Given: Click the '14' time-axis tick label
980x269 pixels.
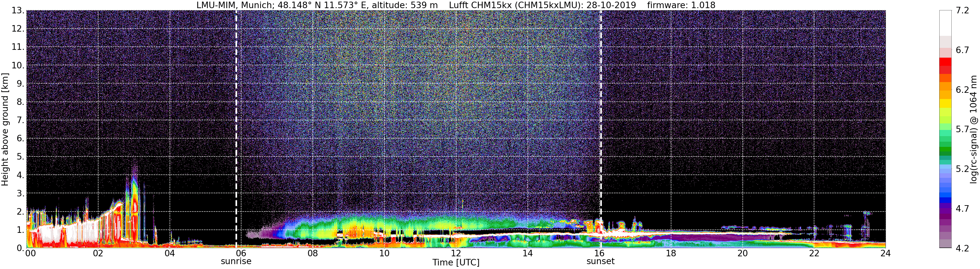Looking at the screenshot, I should tap(528, 253).
